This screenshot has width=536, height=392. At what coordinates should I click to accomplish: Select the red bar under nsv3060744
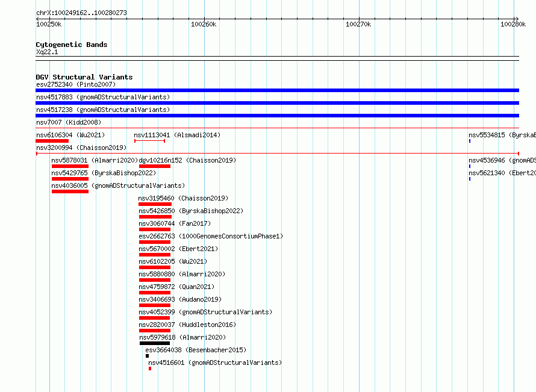coord(155,229)
